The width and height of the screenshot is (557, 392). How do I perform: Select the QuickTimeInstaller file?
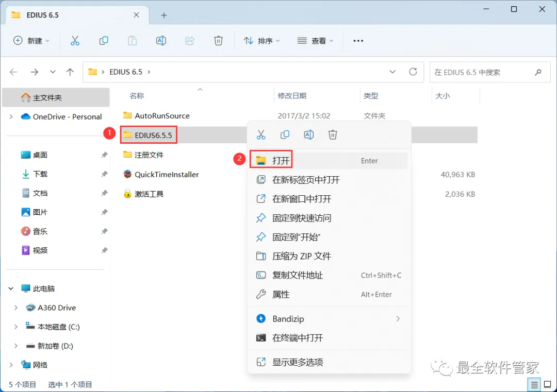161,175
